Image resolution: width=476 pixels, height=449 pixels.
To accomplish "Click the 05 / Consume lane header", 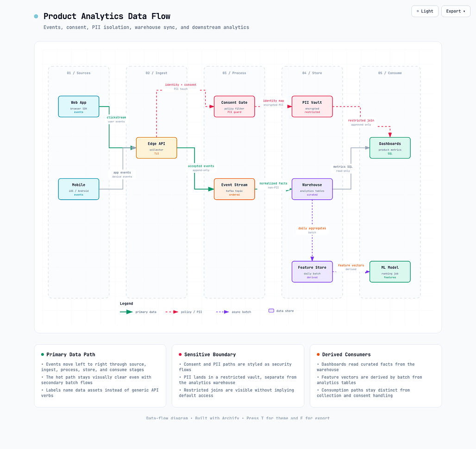I will click(390, 73).
